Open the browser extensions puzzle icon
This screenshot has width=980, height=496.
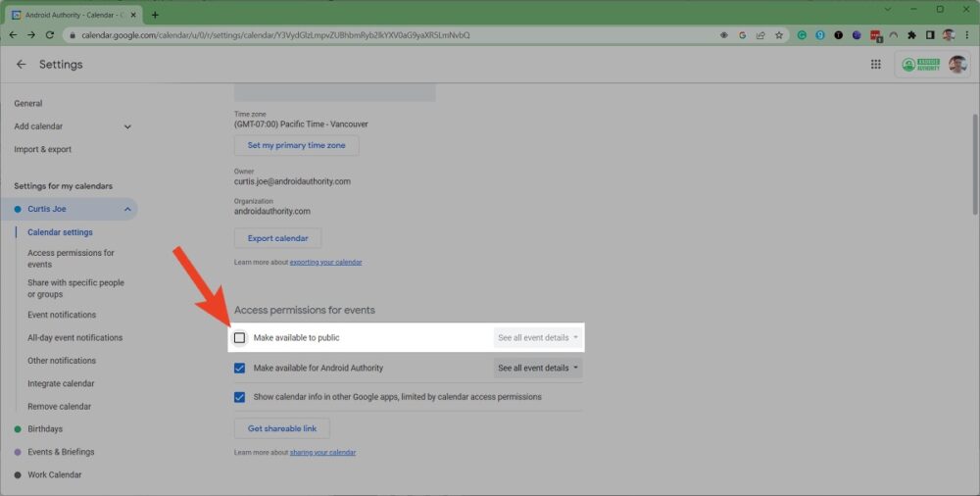[x=911, y=35]
